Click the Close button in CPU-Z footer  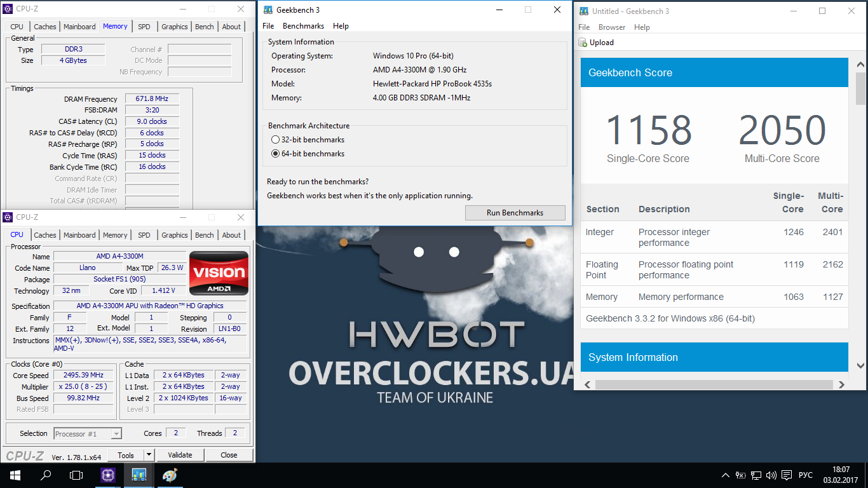pyautogui.click(x=229, y=455)
